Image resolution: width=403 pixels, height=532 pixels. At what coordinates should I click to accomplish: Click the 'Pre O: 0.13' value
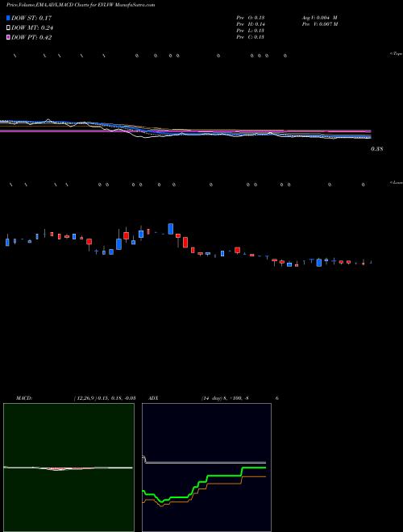(x=251, y=18)
